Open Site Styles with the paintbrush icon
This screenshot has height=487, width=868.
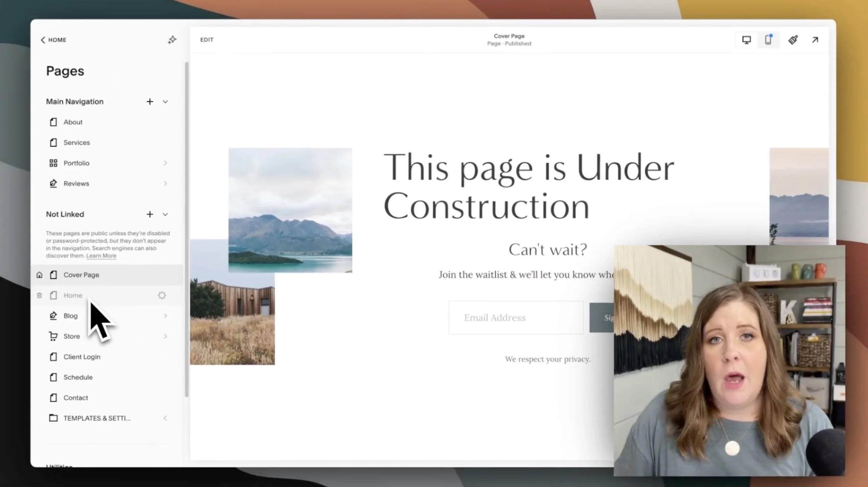click(793, 40)
